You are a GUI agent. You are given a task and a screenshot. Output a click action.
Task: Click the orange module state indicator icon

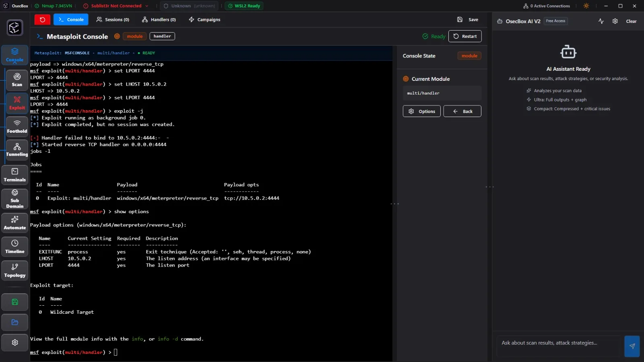[117, 36]
